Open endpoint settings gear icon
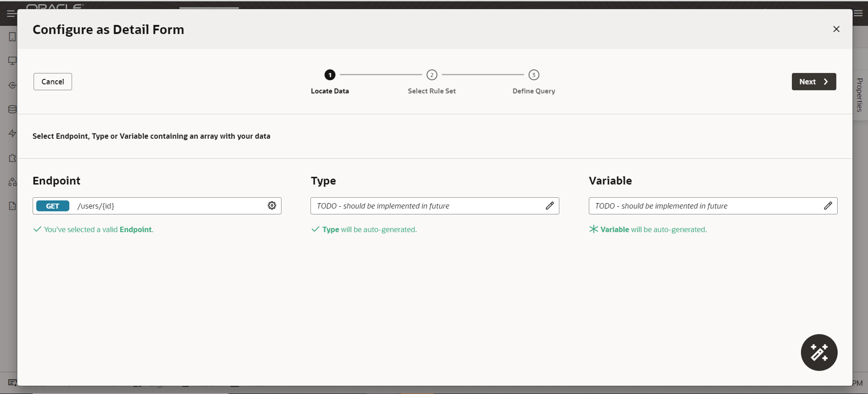 [x=272, y=205]
